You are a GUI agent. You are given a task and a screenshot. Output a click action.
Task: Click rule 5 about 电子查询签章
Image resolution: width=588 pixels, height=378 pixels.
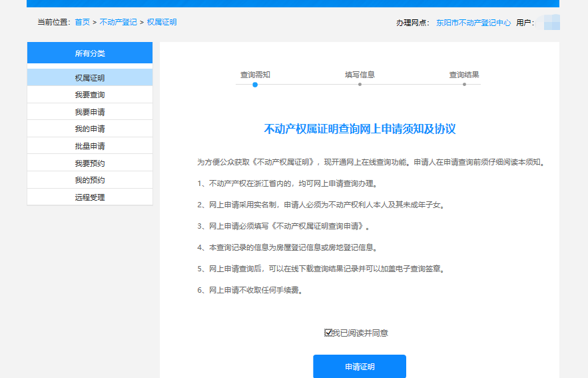pyautogui.click(x=322, y=269)
